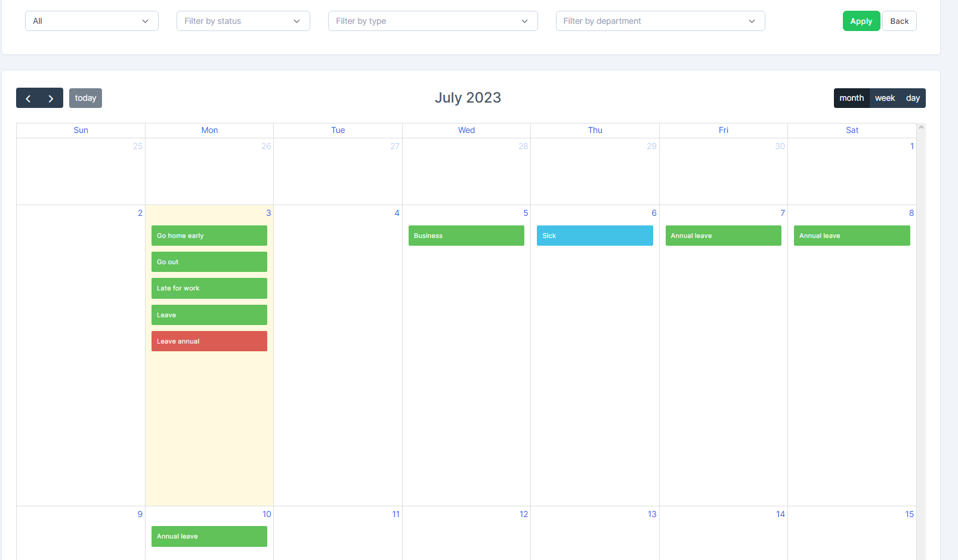Apply the selected filters
958x560 pixels.
click(x=861, y=21)
